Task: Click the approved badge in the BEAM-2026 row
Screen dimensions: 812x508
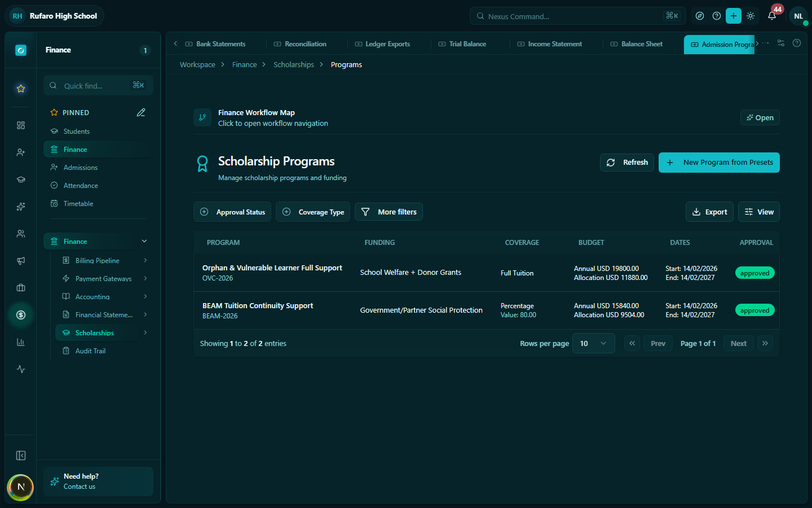Action: click(754, 310)
